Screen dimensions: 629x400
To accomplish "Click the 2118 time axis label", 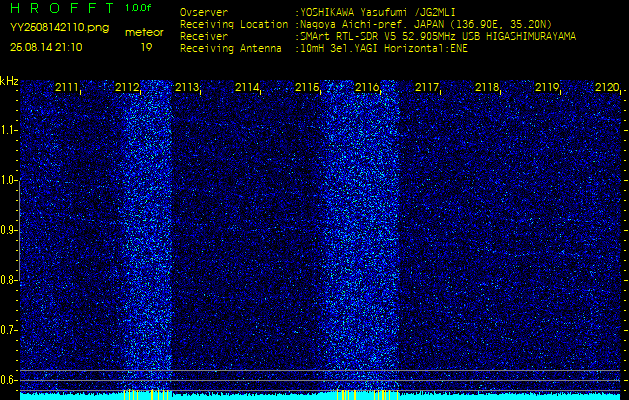I will coord(487,87).
